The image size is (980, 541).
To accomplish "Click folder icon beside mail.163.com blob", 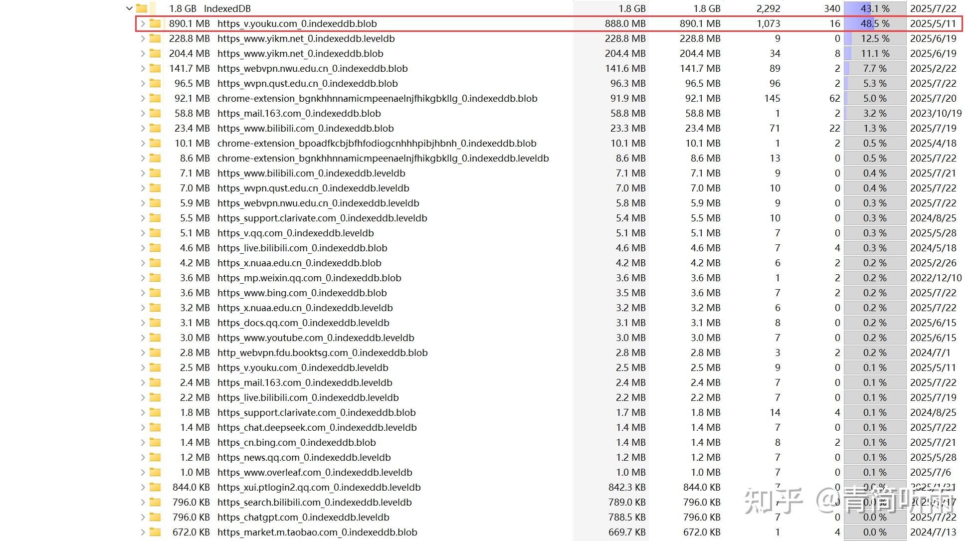I will pyautogui.click(x=155, y=113).
